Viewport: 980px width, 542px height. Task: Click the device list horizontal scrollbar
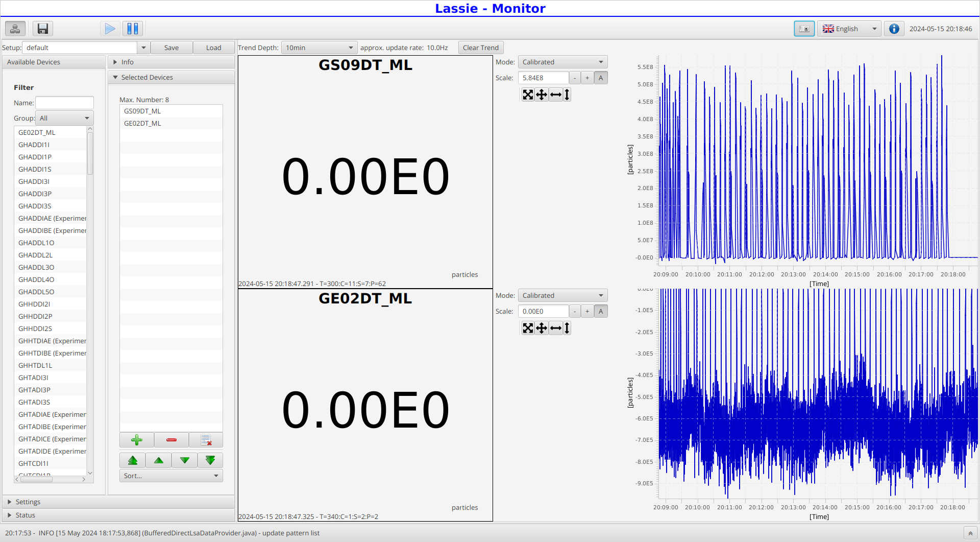(36, 479)
